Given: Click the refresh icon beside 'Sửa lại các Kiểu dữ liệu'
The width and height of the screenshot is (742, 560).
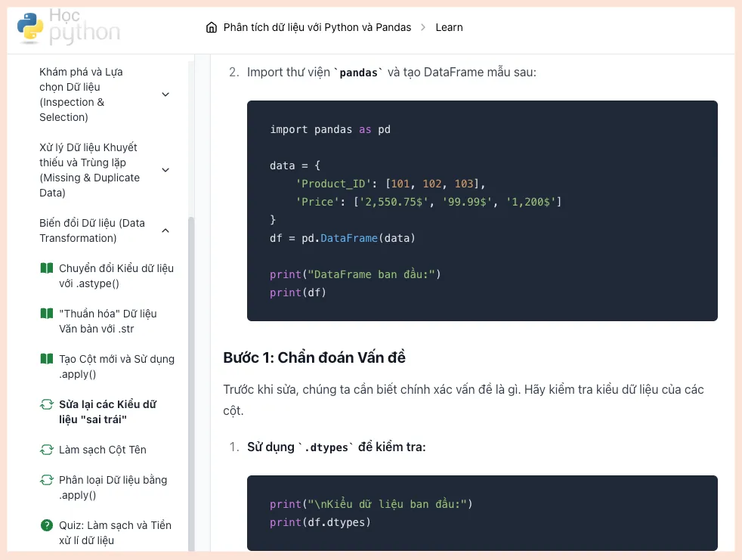Looking at the screenshot, I should coord(46,404).
